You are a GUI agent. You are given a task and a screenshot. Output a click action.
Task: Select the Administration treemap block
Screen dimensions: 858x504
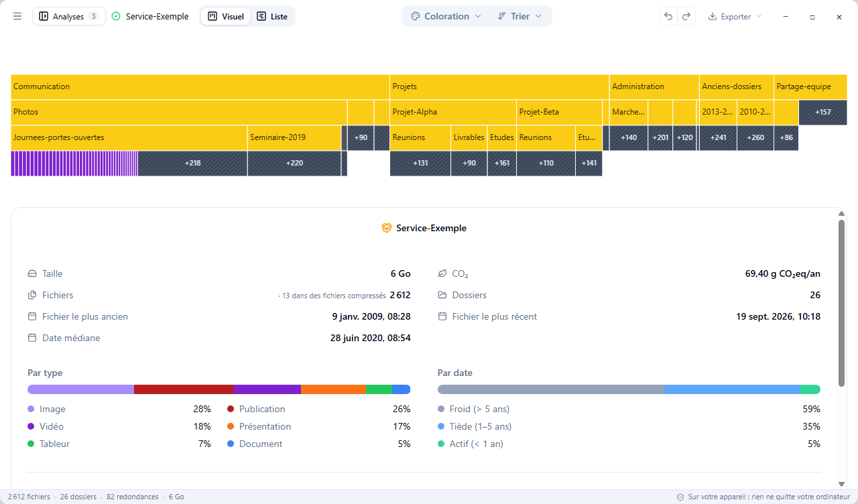(654, 86)
